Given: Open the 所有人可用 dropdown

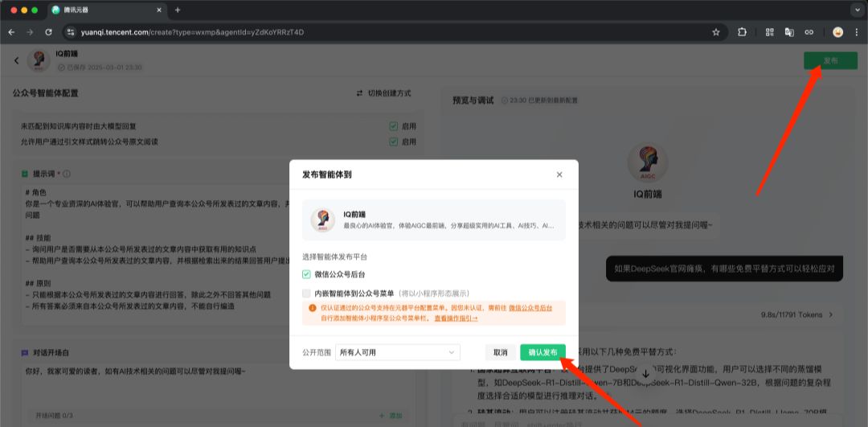Looking at the screenshot, I should pos(398,352).
